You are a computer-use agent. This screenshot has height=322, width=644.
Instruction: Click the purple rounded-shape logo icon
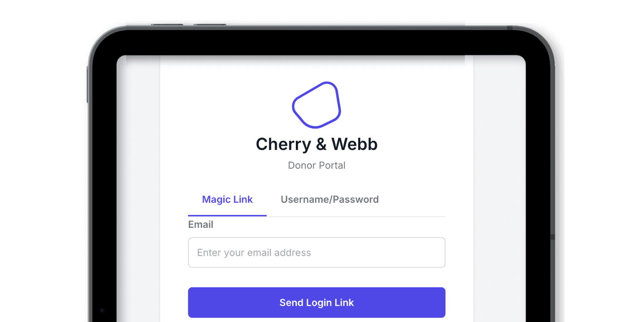tap(316, 105)
